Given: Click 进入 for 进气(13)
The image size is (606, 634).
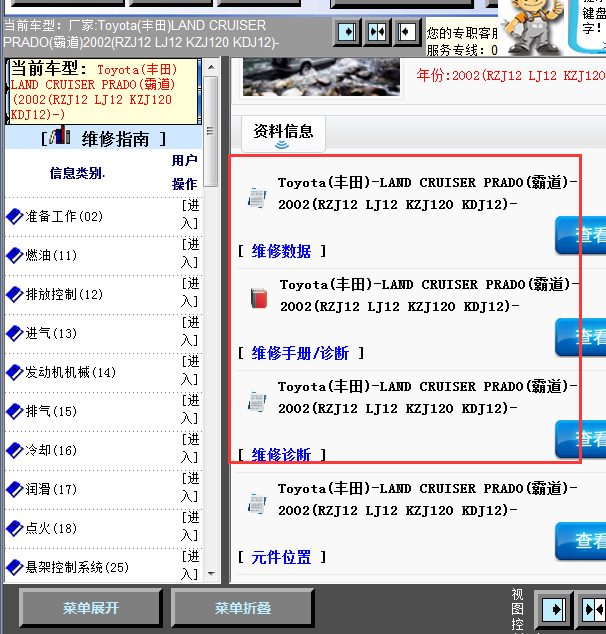Looking at the screenshot, I should [x=190, y=332].
